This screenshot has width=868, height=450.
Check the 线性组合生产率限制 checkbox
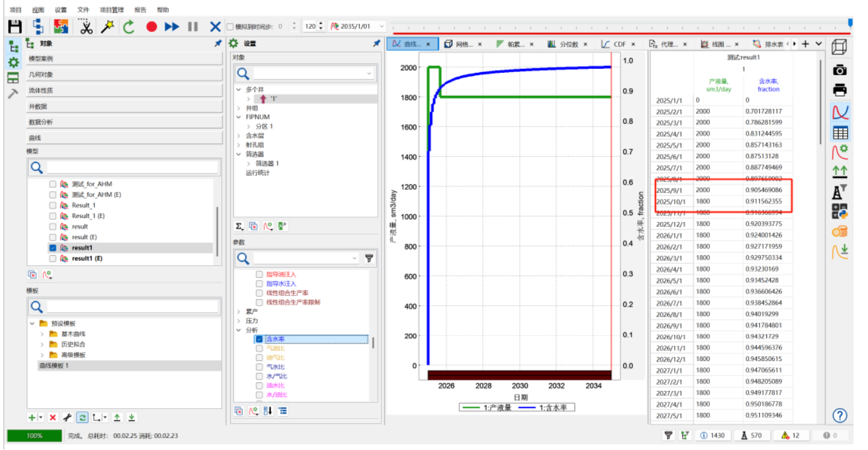coord(259,302)
